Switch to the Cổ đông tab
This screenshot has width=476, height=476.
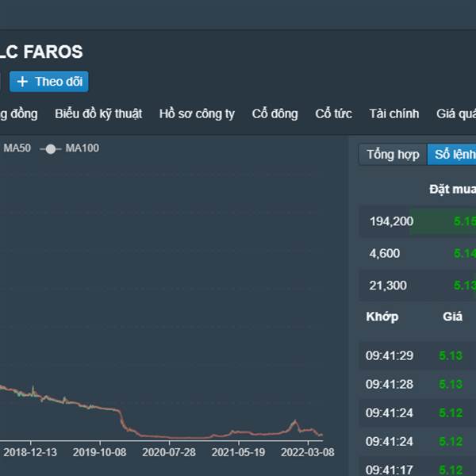(x=274, y=113)
